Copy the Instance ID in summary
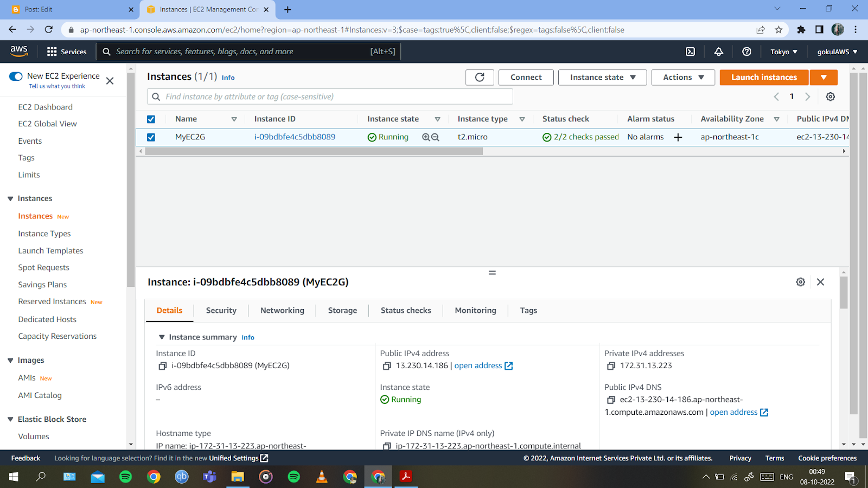The image size is (868, 488). click(x=162, y=366)
